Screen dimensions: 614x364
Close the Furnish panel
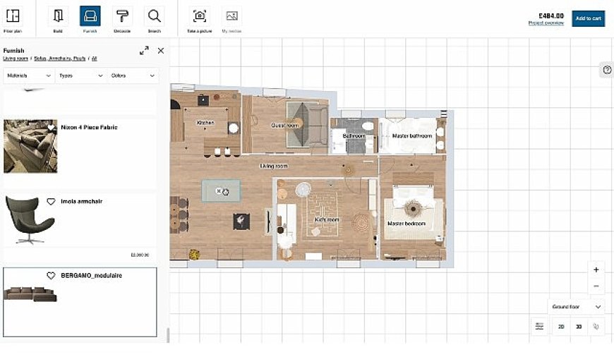(160, 51)
